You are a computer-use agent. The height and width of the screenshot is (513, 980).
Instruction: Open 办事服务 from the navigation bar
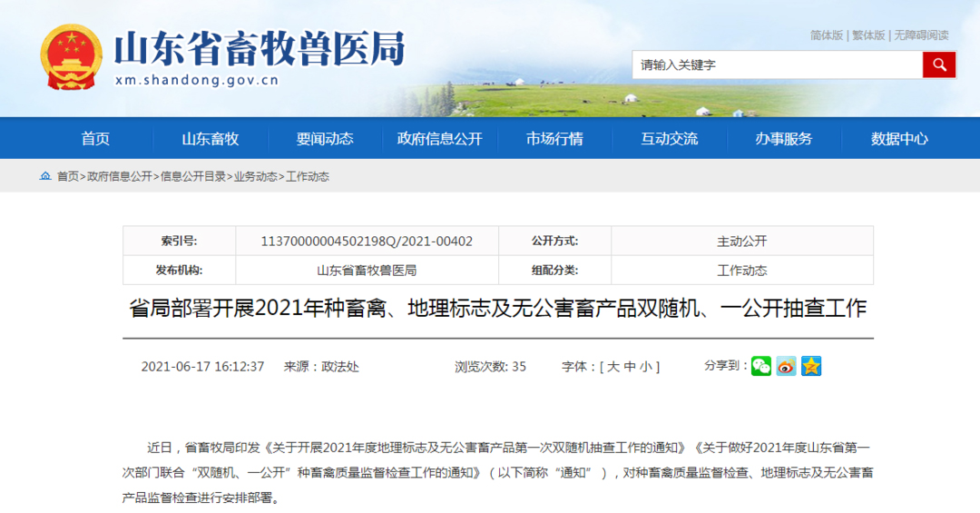(784, 139)
